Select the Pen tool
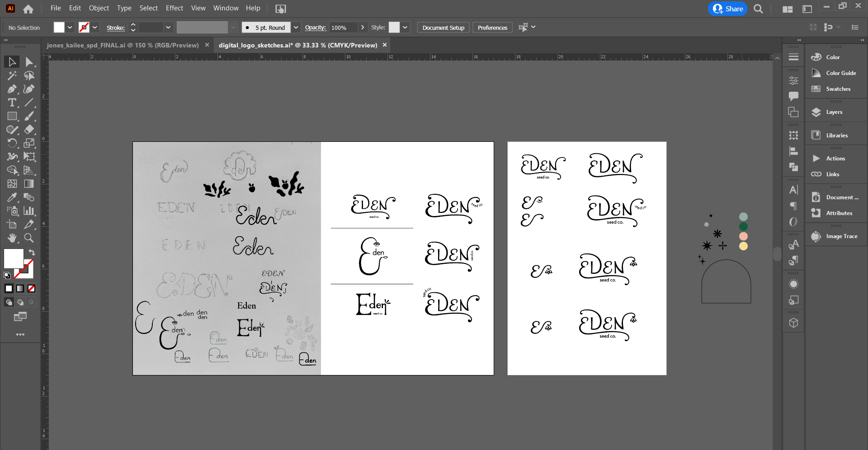Image resolution: width=868 pixels, height=450 pixels. pyautogui.click(x=12, y=89)
